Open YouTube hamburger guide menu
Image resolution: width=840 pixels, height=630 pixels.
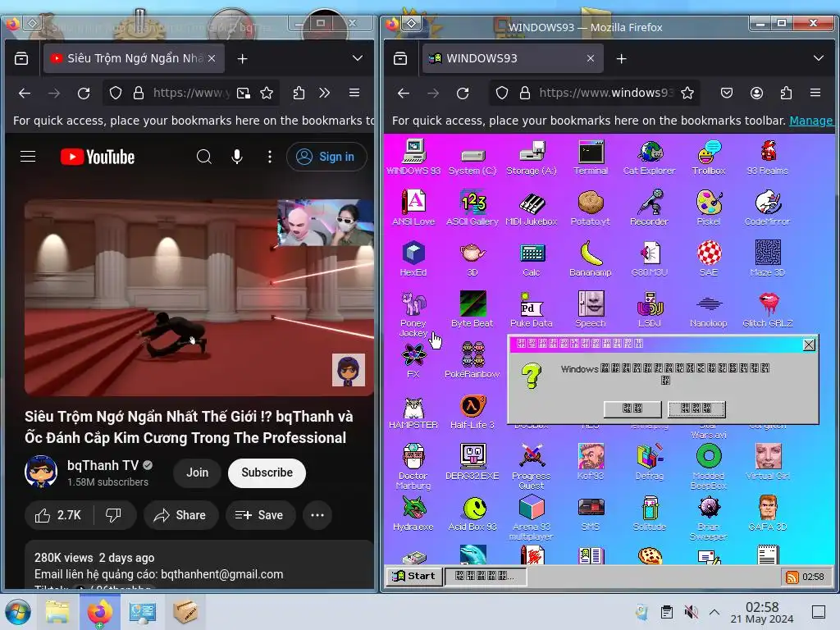[x=28, y=157]
